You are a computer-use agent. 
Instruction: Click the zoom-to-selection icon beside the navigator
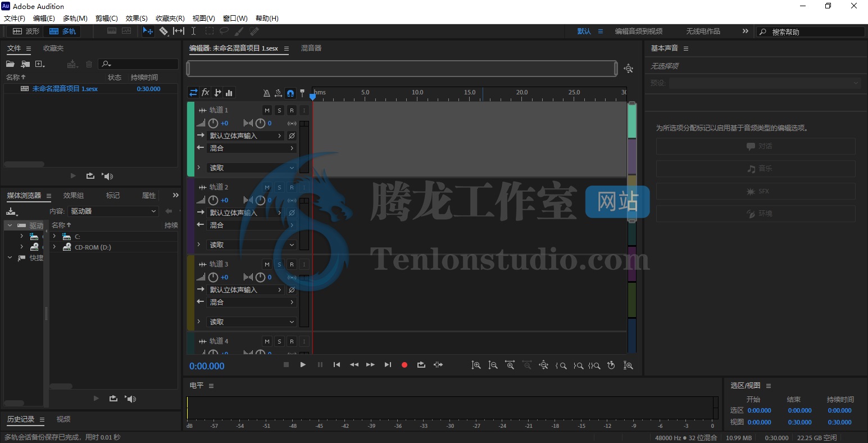(x=628, y=69)
